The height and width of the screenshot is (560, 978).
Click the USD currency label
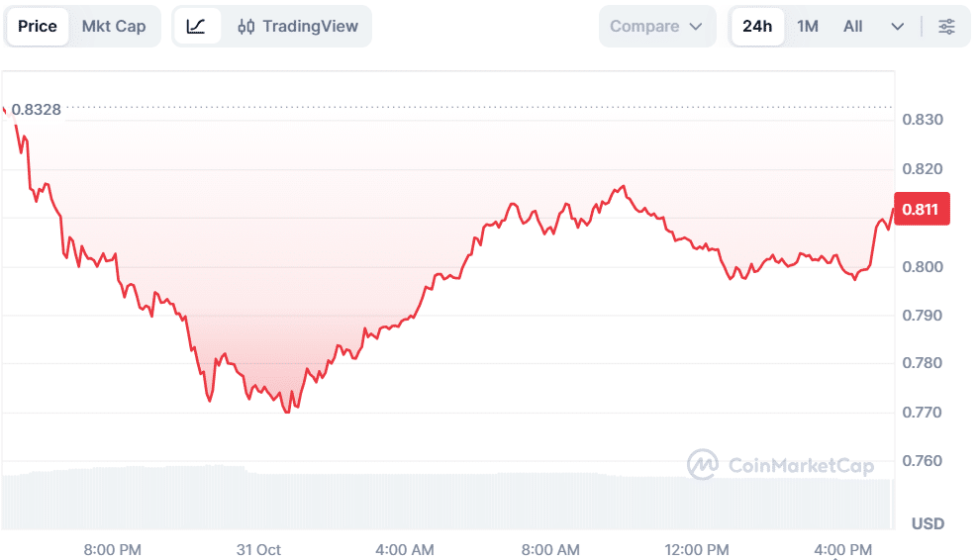click(x=928, y=523)
